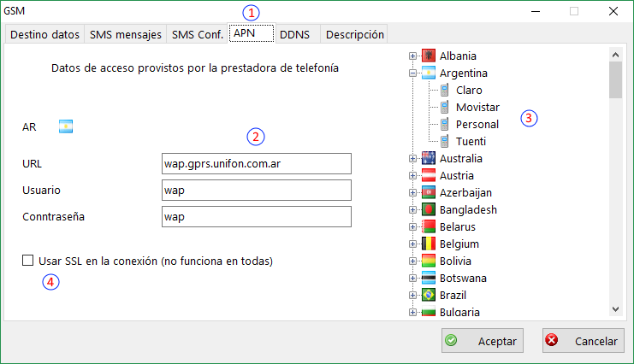Image resolution: width=634 pixels, height=364 pixels.
Task: Select Personal carrier in the tree
Action: pyautogui.click(x=477, y=125)
